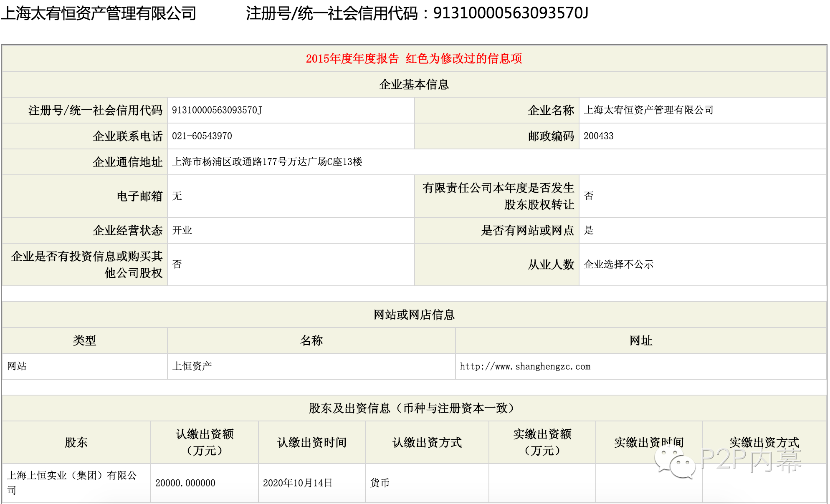Click shareholder 上海上恒实业（集团）有限公司

click(x=72, y=483)
